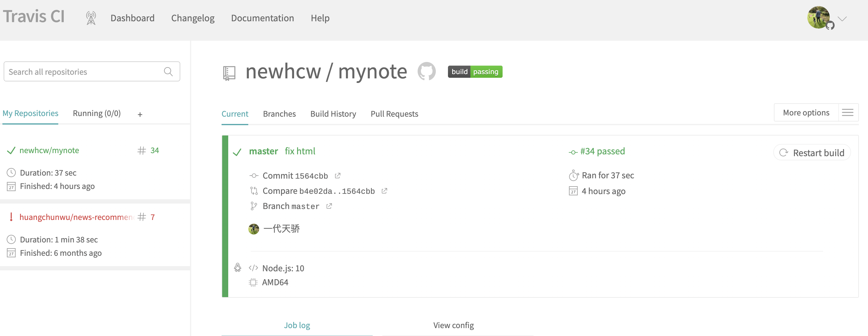Click the build passing badge
This screenshot has height=336, width=868.
(x=475, y=71)
